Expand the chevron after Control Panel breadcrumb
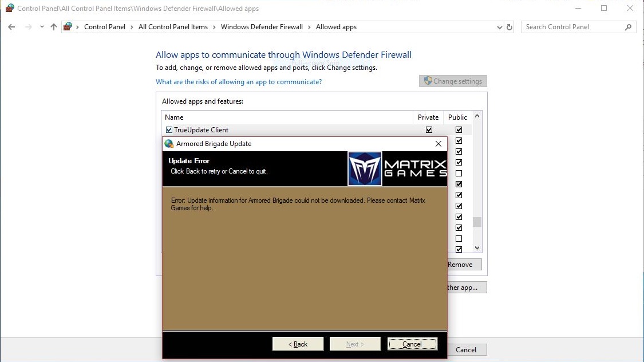The image size is (644, 362). pos(132,27)
